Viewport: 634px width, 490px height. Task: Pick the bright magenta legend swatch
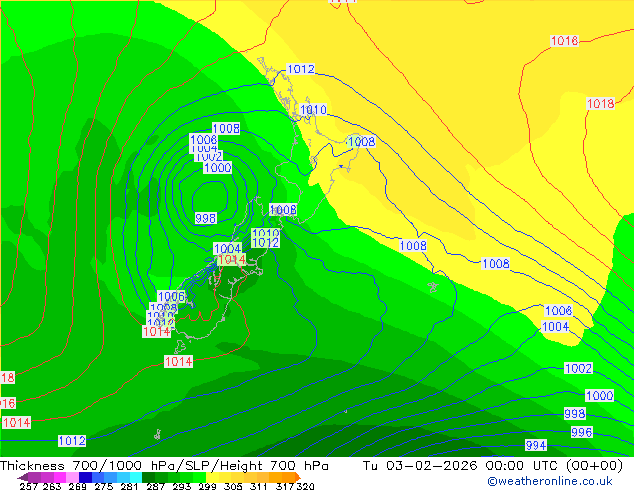coord(59,477)
